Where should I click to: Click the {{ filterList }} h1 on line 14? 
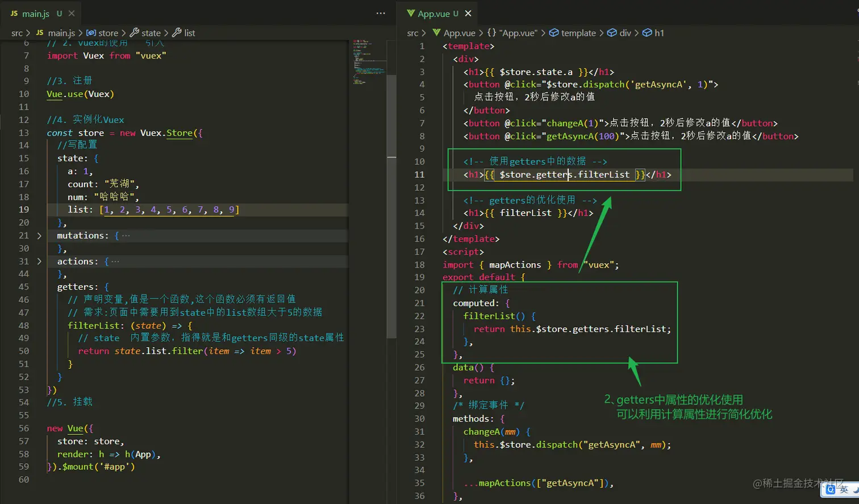point(528,213)
